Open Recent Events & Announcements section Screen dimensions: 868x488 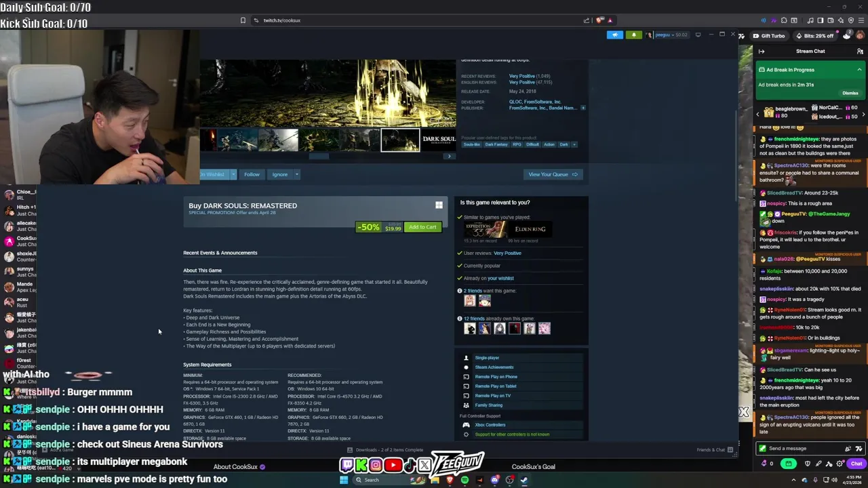tap(220, 253)
